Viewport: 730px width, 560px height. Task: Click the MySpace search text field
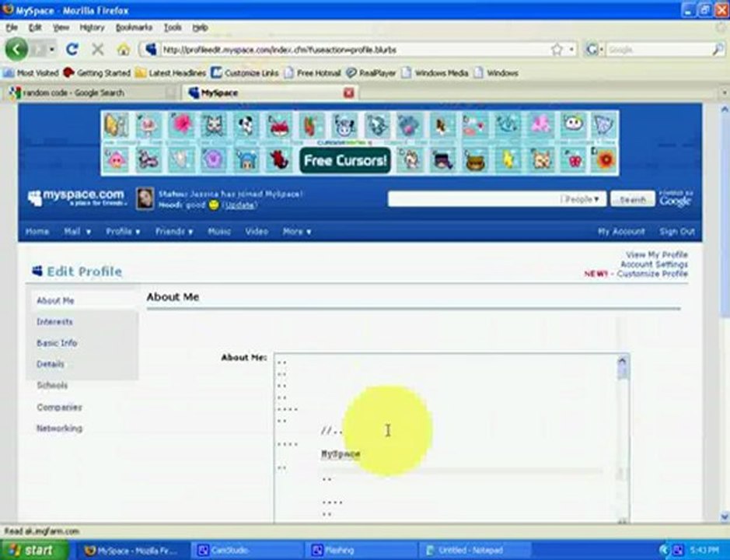pyautogui.click(x=475, y=199)
